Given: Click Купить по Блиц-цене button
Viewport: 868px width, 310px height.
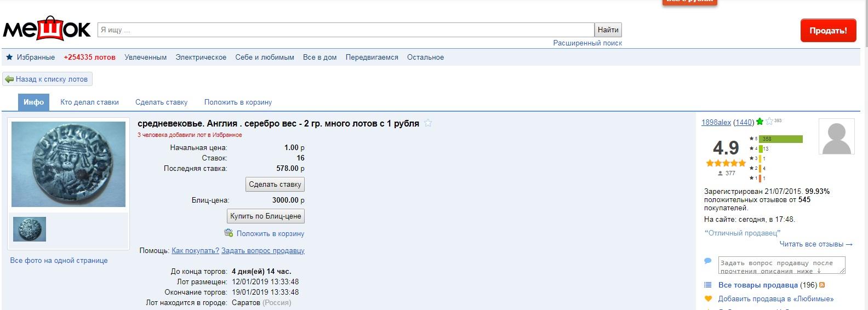Looking at the screenshot, I should coord(266,216).
